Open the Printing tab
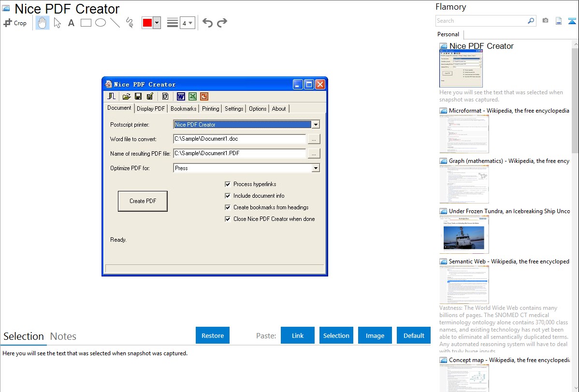This screenshot has width=579, height=392. [210, 109]
